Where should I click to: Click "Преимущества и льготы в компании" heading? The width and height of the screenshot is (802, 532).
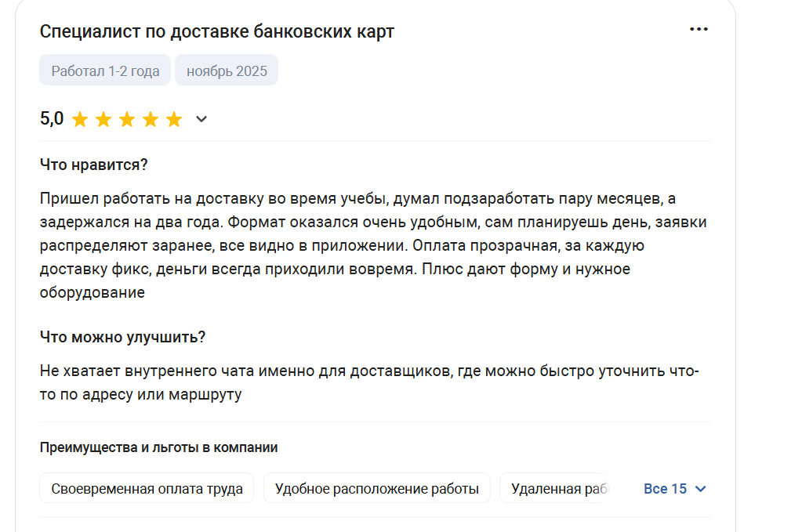[x=158, y=447]
